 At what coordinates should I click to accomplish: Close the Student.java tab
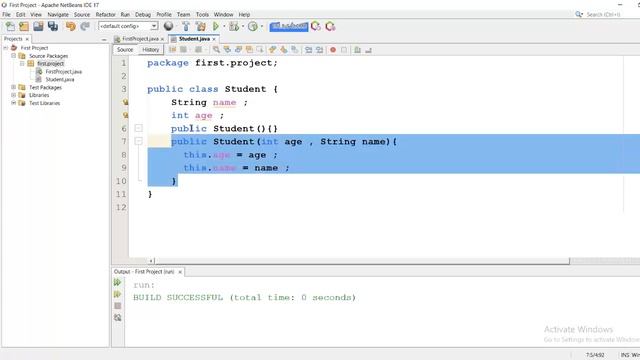pyautogui.click(x=214, y=39)
